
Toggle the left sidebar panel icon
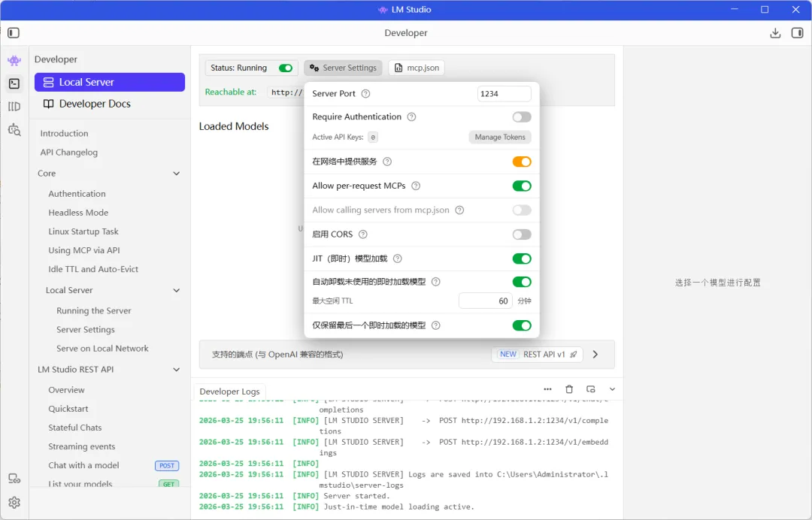pos(14,33)
